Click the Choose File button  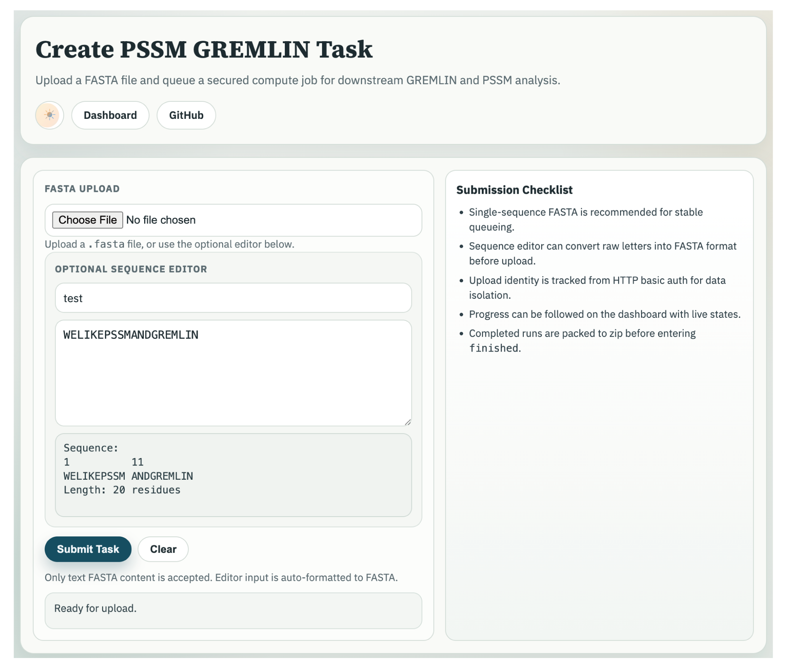pos(87,220)
